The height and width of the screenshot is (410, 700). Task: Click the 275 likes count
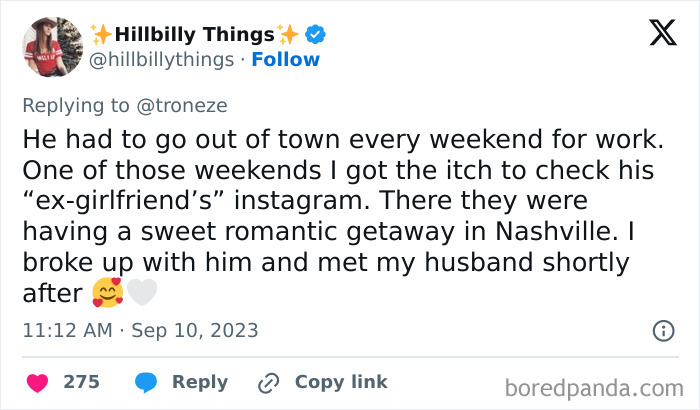point(81,382)
